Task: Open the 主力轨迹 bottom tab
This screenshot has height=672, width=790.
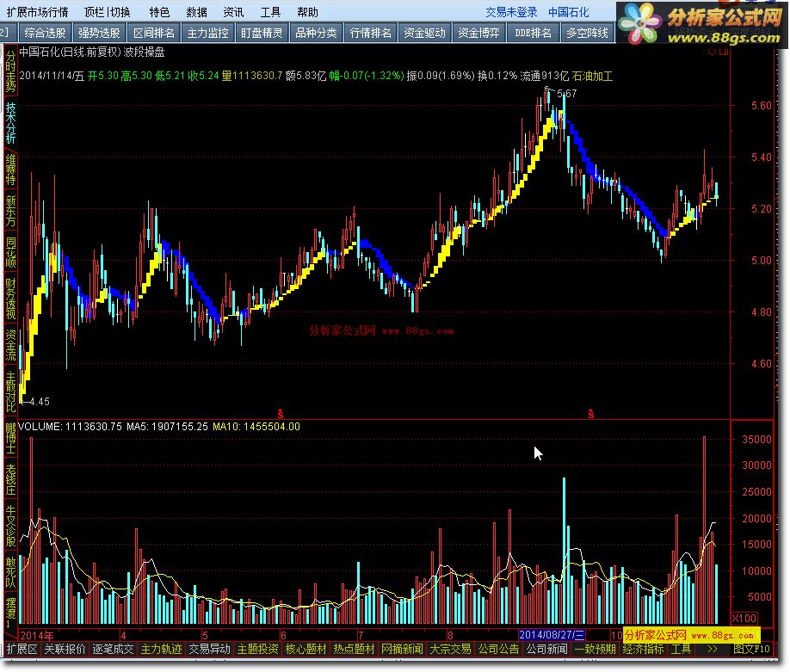Action: coord(161,650)
